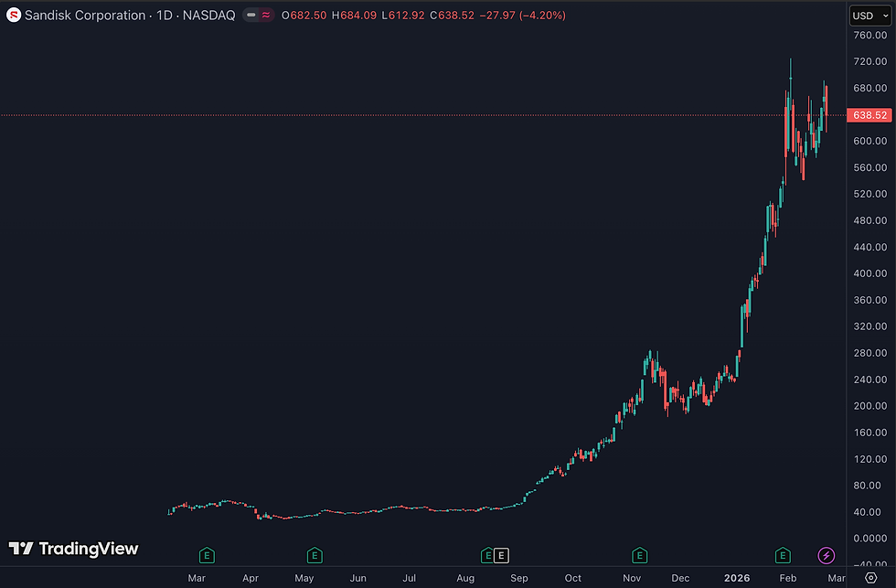
Task: Click the gray dash status icon
Action: [x=251, y=16]
